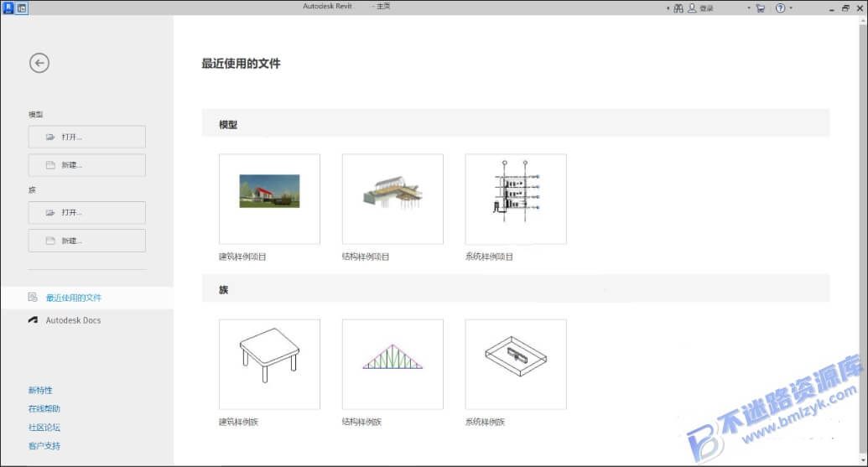The height and width of the screenshot is (467, 868).
Task: Click the 模型 section header bar
Action: tap(516, 123)
